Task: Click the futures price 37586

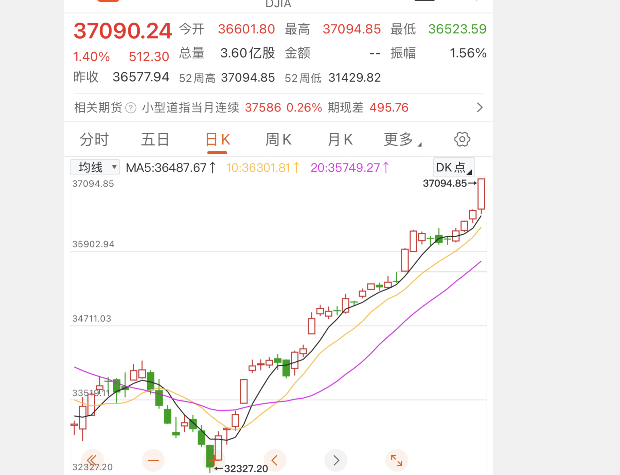Action: coord(263,108)
